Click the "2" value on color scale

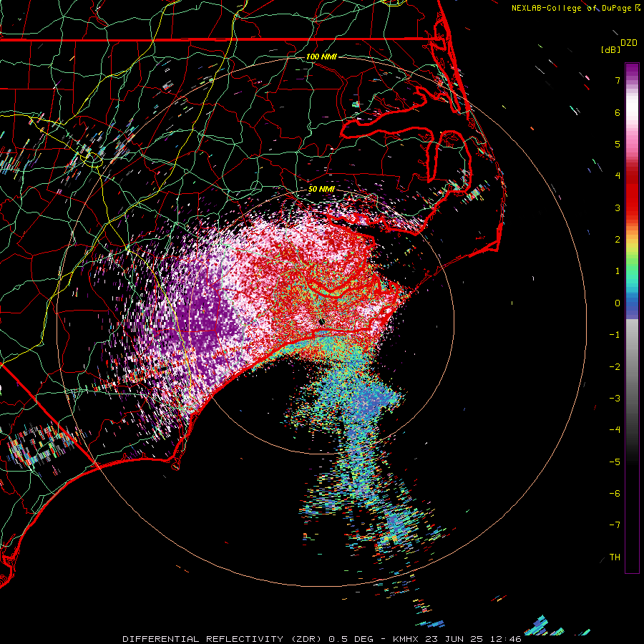[x=618, y=240]
